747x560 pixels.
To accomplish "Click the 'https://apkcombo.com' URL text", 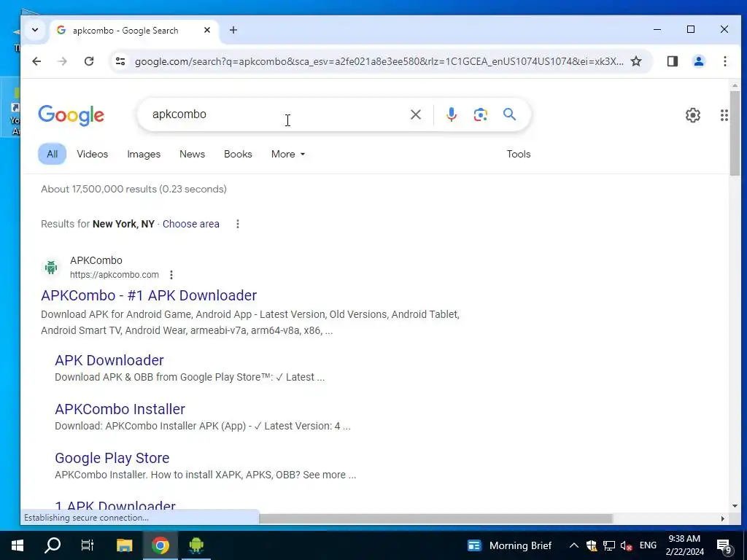I will (115, 275).
